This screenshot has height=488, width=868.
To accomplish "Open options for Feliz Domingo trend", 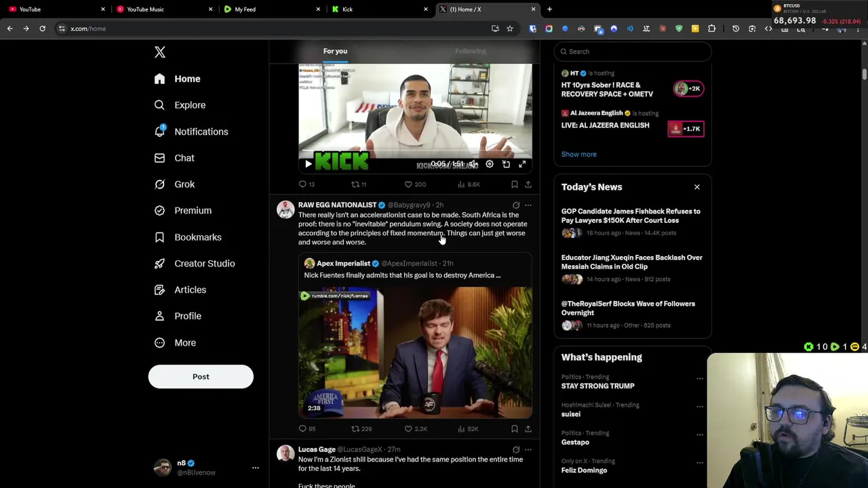I will click(x=699, y=462).
